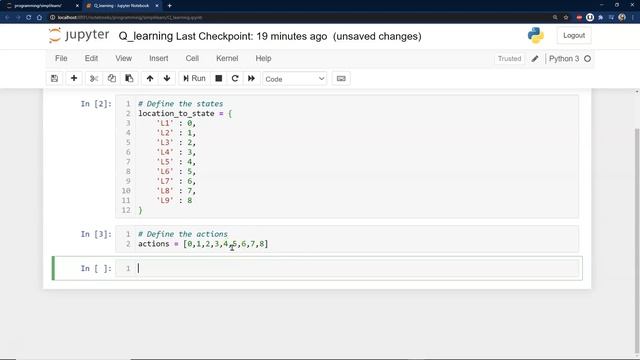Image resolution: width=640 pixels, height=360 pixels.
Task: Open the browser profile avatar
Action: tap(622, 18)
